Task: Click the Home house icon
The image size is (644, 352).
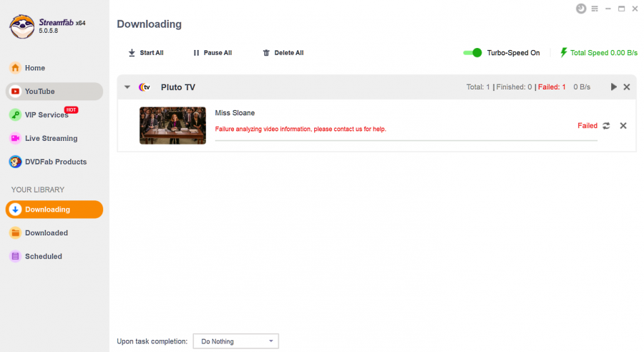Action: [15, 68]
